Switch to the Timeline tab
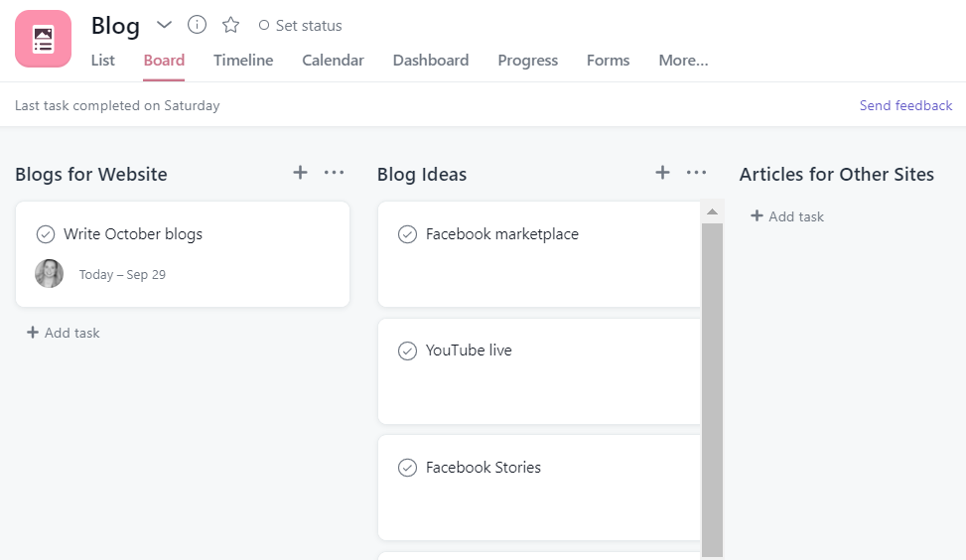 point(243,61)
